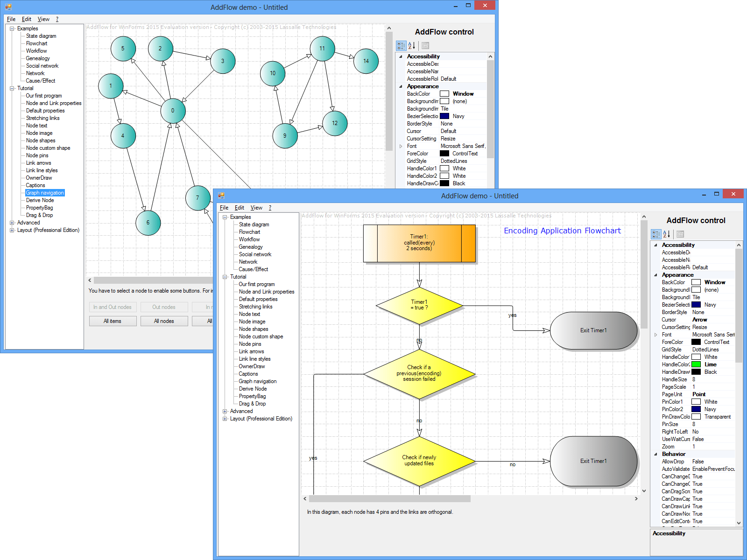The width and height of the screenshot is (747, 560).
Task: Click In and Out nodes button in back window
Action: coord(113,307)
